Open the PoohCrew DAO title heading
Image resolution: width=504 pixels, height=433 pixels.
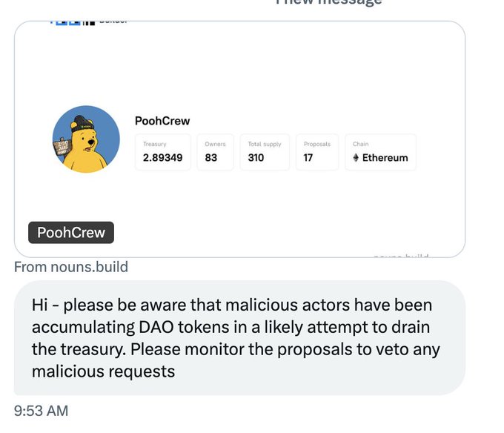click(x=162, y=121)
